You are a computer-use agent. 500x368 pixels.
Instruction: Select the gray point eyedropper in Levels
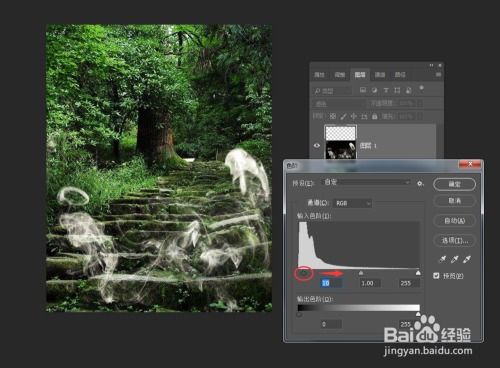click(455, 259)
